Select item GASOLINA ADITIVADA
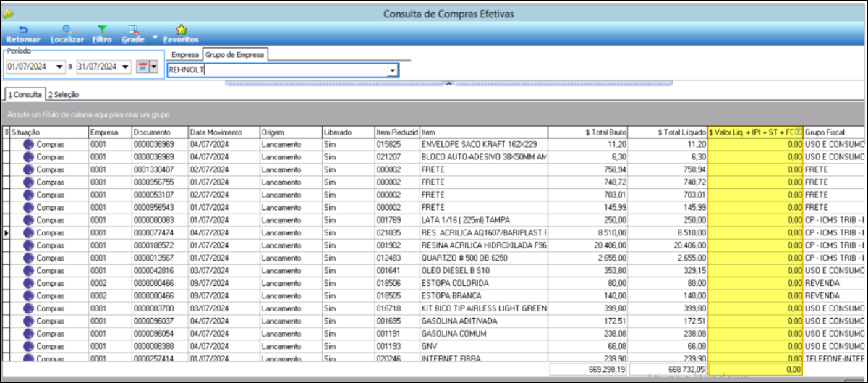This screenshot has height=383, width=868. pos(483,321)
